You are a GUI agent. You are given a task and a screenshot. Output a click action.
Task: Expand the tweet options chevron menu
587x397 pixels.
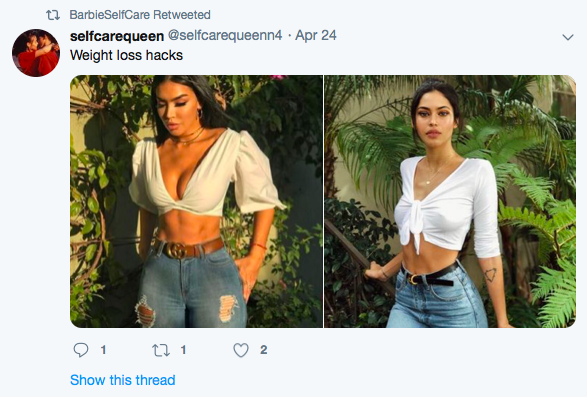(568, 37)
